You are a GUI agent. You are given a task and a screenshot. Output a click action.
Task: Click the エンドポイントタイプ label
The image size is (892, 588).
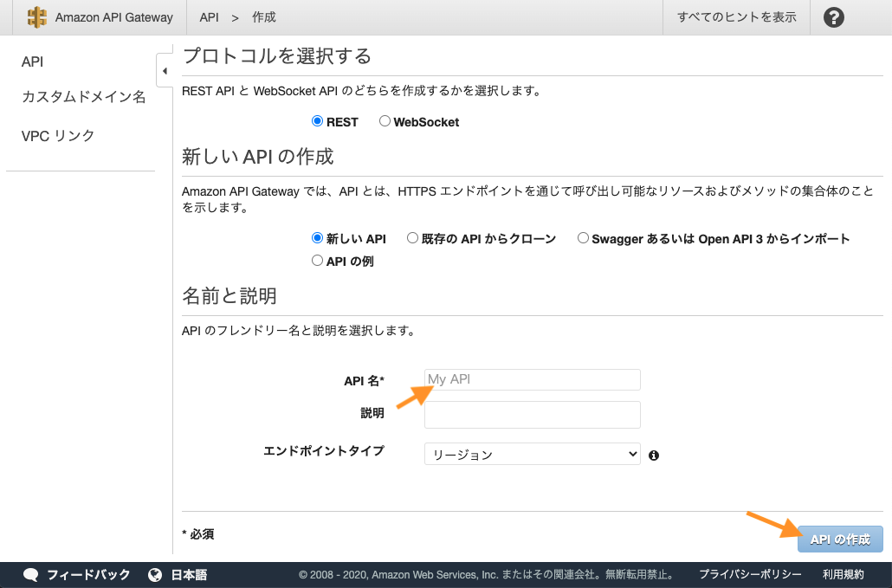pos(324,451)
